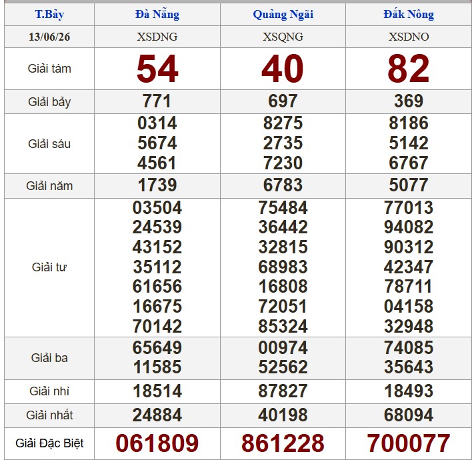Click Đắk Nông eighth prize 82
The image size is (476, 460).
pos(409,69)
